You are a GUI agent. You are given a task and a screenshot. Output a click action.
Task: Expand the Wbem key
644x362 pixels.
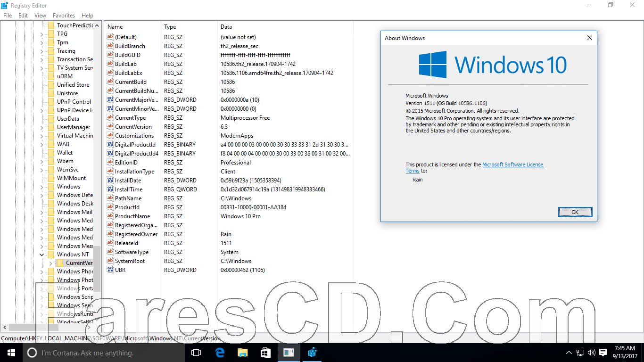click(41, 161)
